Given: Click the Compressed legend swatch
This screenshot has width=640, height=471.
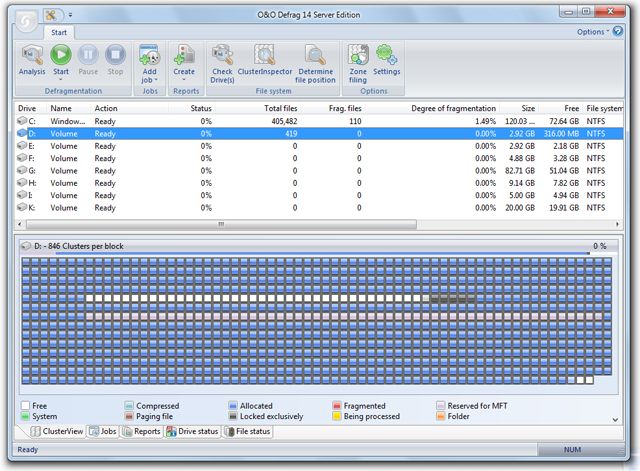Looking at the screenshot, I should tap(129, 405).
